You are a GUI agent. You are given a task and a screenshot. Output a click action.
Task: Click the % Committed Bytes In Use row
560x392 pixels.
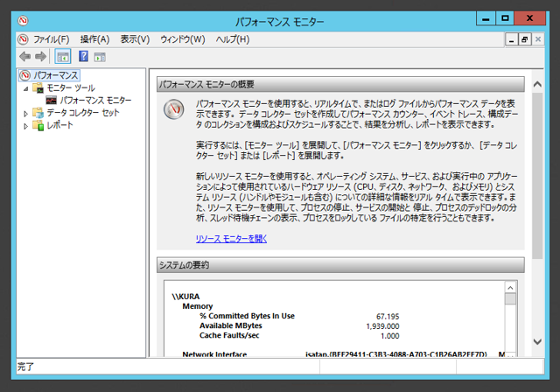[299, 316]
